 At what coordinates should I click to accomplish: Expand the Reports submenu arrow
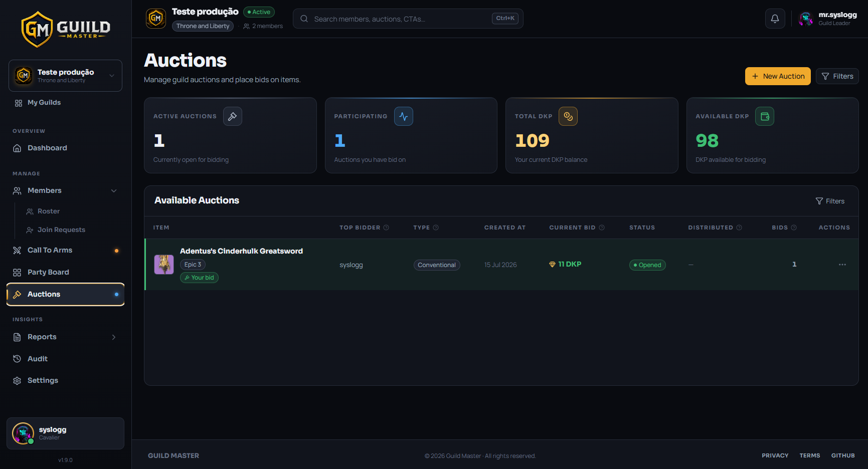[114, 337]
